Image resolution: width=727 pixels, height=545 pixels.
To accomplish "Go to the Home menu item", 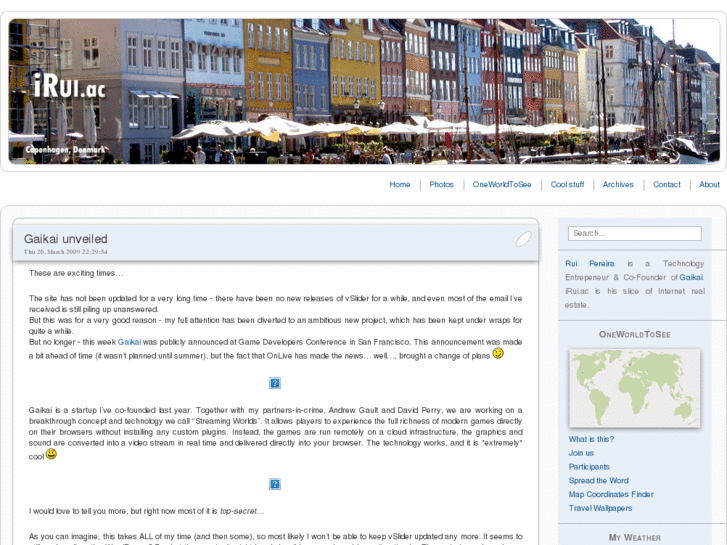I will point(400,185).
